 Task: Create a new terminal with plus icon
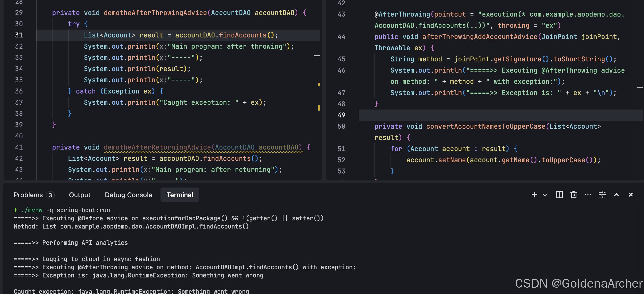(x=534, y=195)
